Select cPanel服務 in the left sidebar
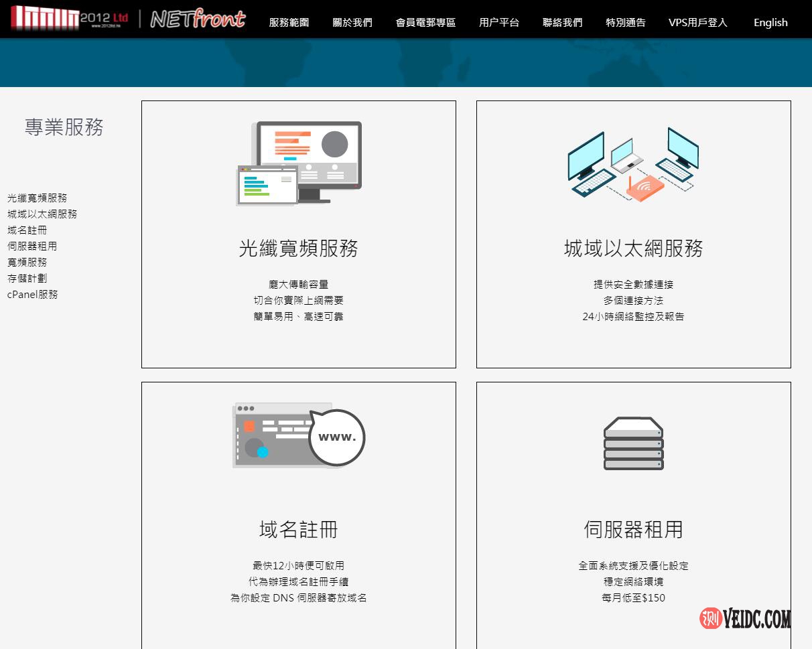The height and width of the screenshot is (649, 812). point(32,295)
